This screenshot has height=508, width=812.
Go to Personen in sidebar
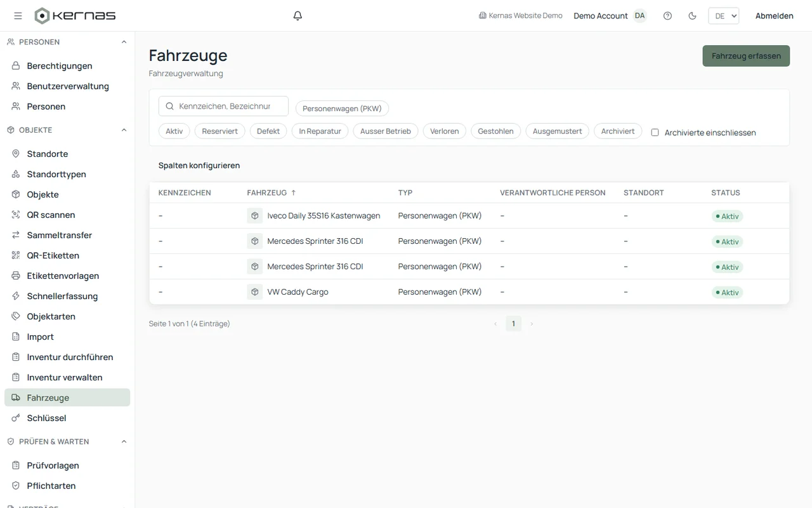pyautogui.click(x=67, y=107)
